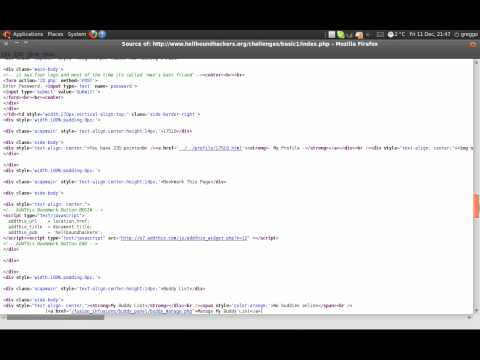Click the addthis_url location.href line

tap(48, 221)
